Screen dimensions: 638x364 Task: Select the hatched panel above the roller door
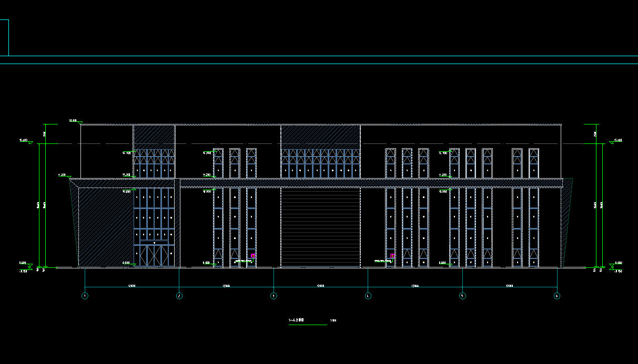click(320, 137)
